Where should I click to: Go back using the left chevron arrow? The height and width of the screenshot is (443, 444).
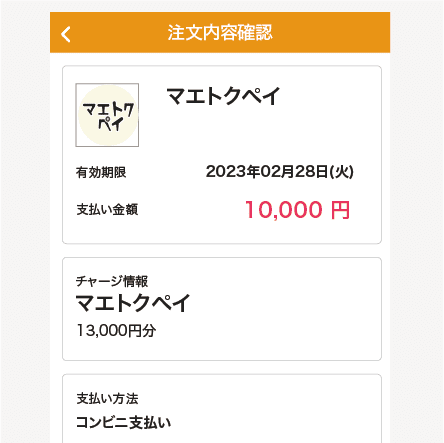[x=66, y=34]
